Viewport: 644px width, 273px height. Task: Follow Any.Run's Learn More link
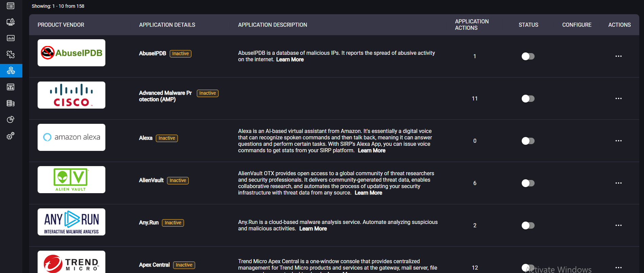313,229
